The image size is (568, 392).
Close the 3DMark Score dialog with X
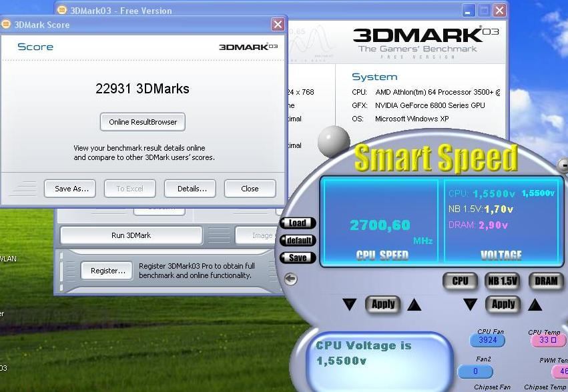tap(278, 24)
